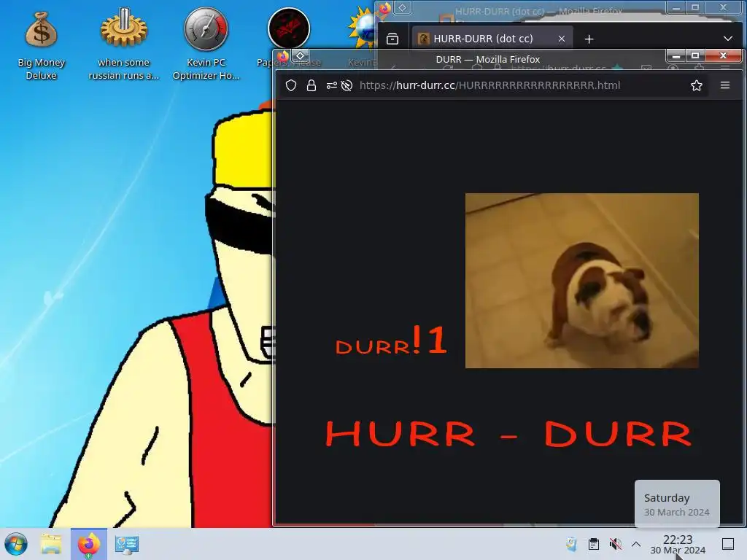This screenshot has height=560, width=747.
Task: Close the HURR-DURR (dot cc) tab
Action: pyautogui.click(x=562, y=39)
